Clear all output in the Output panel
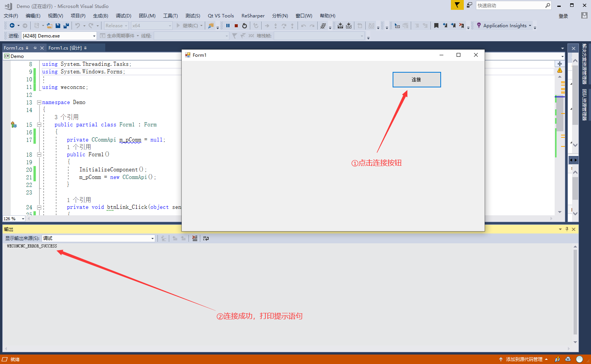 click(195, 238)
